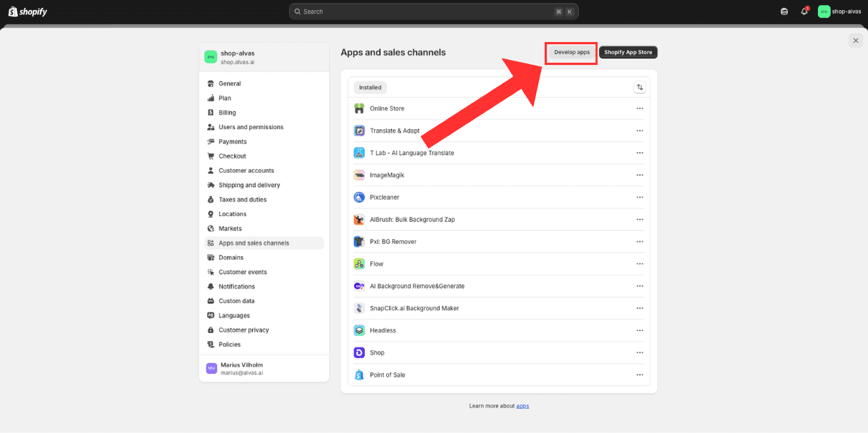Click the Flow app icon
Viewport: 868px width, 433px height.
point(359,264)
